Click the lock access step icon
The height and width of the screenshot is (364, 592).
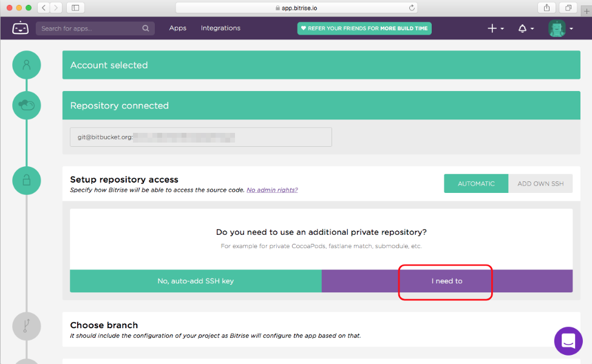27,180
